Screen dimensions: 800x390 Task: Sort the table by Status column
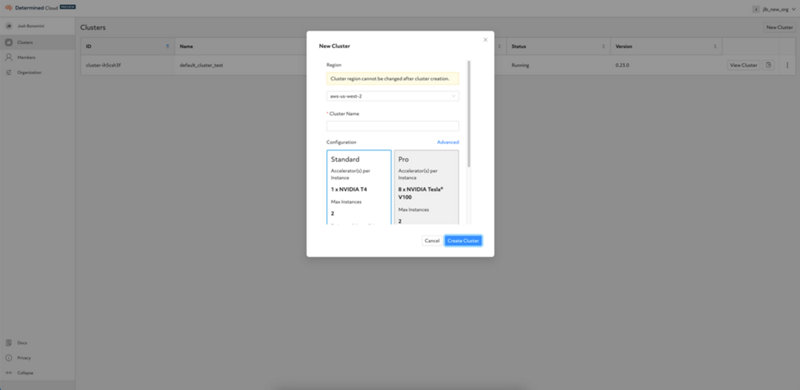pyautogui.click(x=604, y=46)
